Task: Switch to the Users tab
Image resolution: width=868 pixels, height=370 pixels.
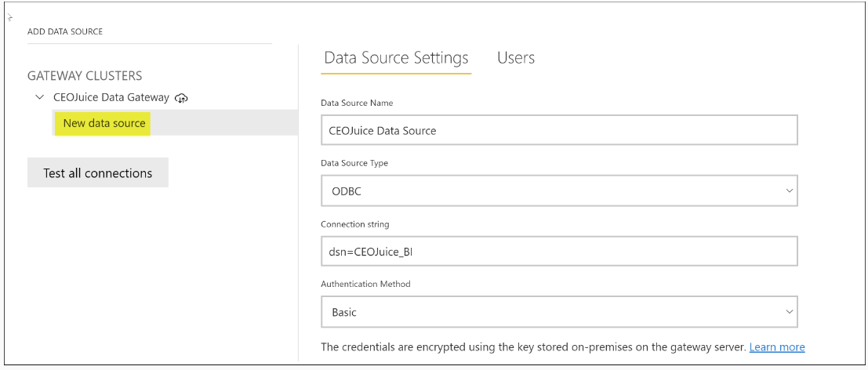Action: pos(516,57)
